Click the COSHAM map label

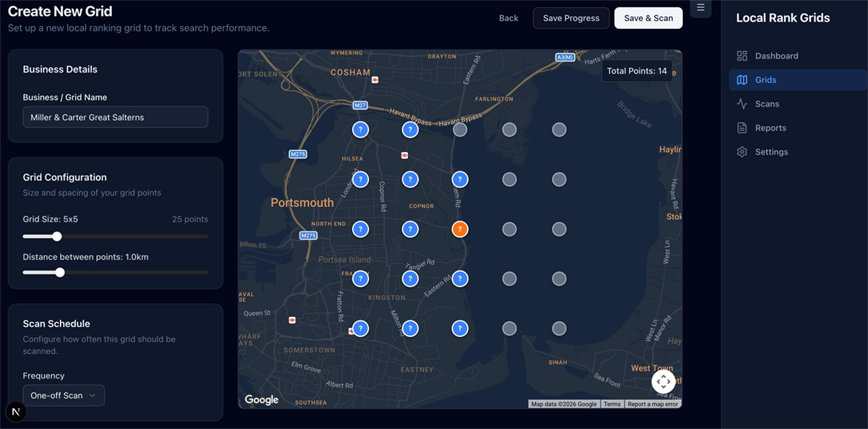(x=350, y=72)
